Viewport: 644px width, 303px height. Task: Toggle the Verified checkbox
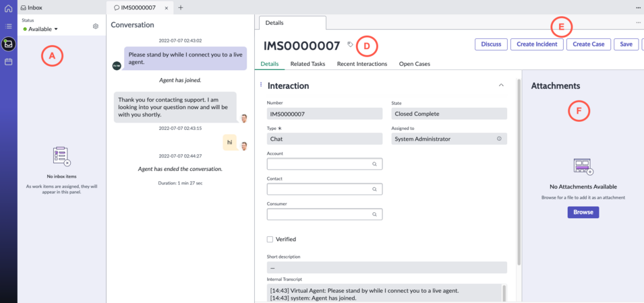point(270,239)
